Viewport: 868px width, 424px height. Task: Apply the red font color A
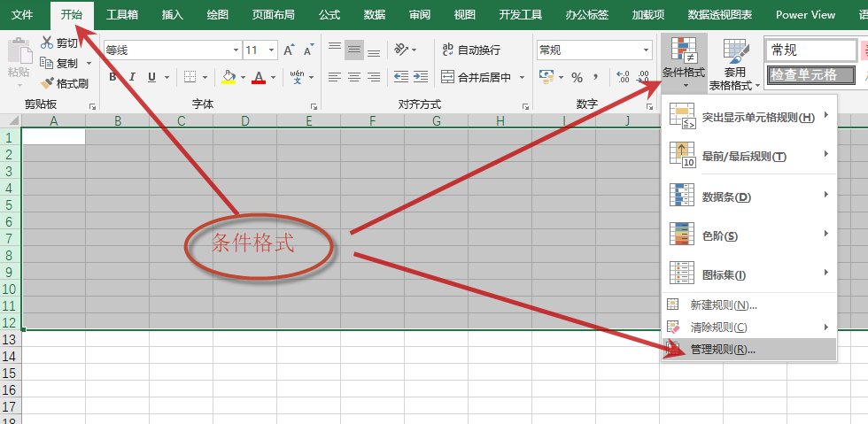click(259, 77)
